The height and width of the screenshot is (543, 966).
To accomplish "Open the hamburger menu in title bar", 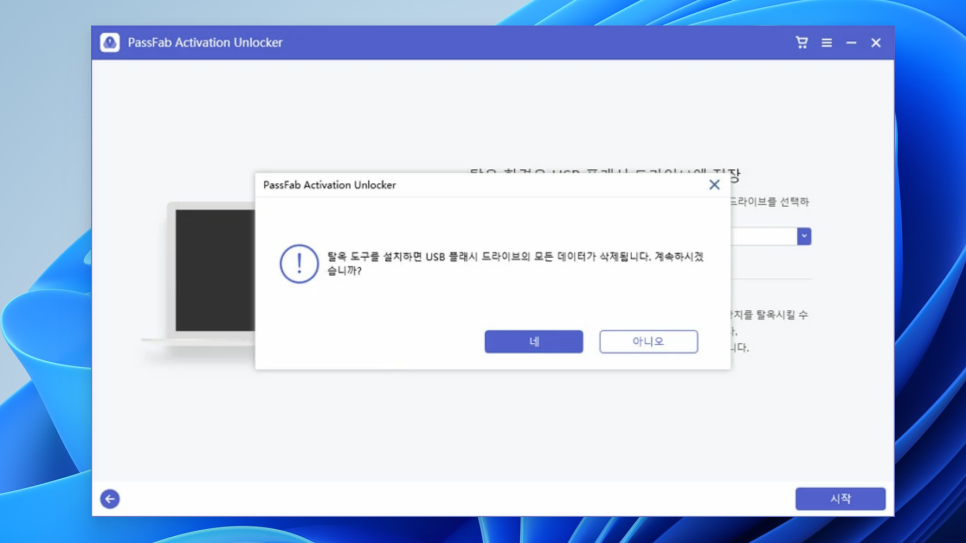I will (826, 43).
